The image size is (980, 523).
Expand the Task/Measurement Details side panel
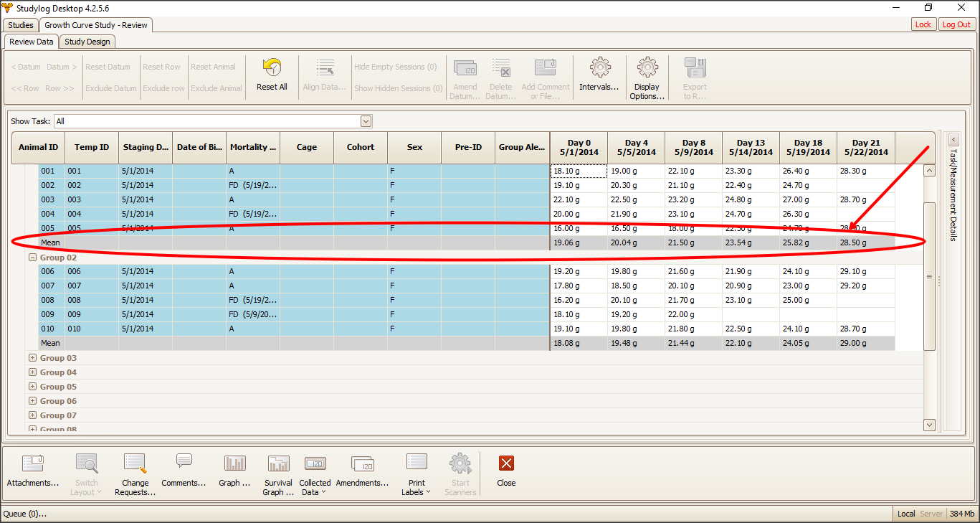[x=953, y=140]
